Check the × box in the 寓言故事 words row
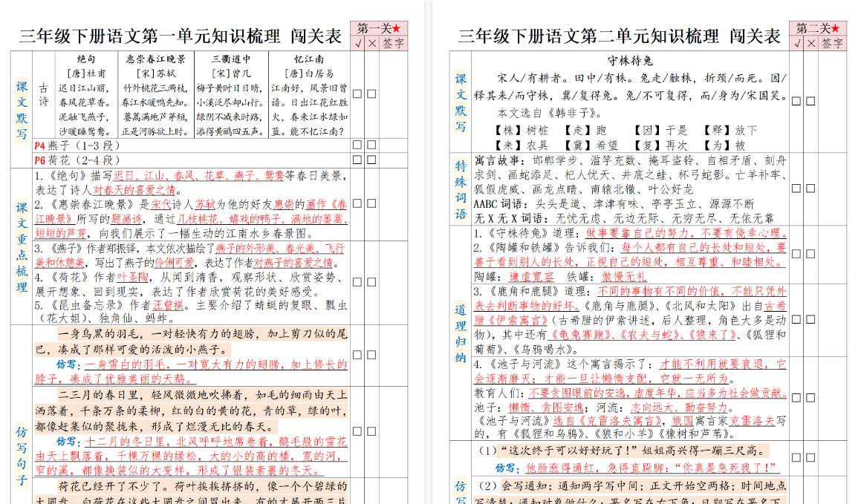 click(810, 188)
